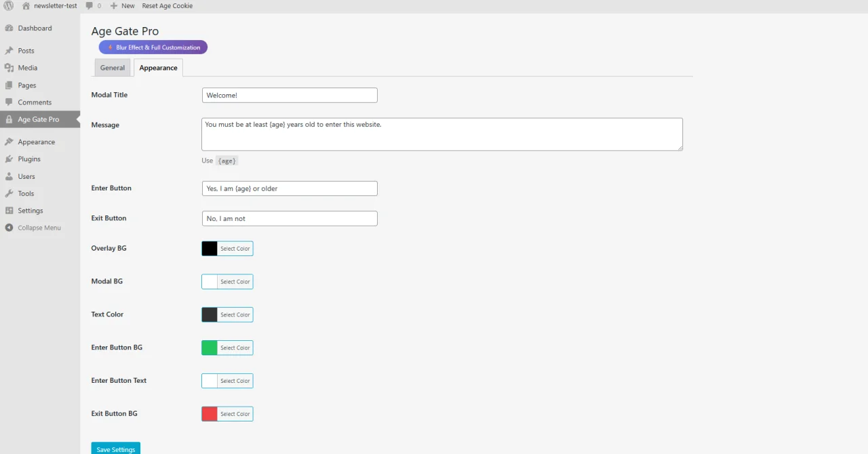Click the Enter Button text field
The width and height of the screenshot is (868, 454).
click(x=290, y=188)
